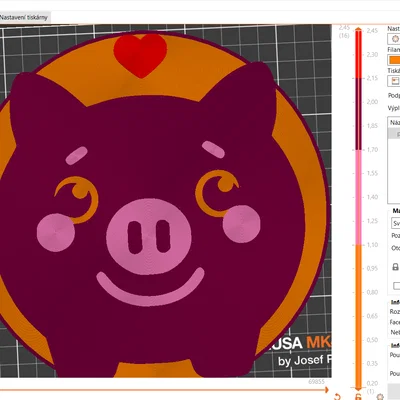
Task: Click the 1,55 layer height label
Action: pos(372,173)
